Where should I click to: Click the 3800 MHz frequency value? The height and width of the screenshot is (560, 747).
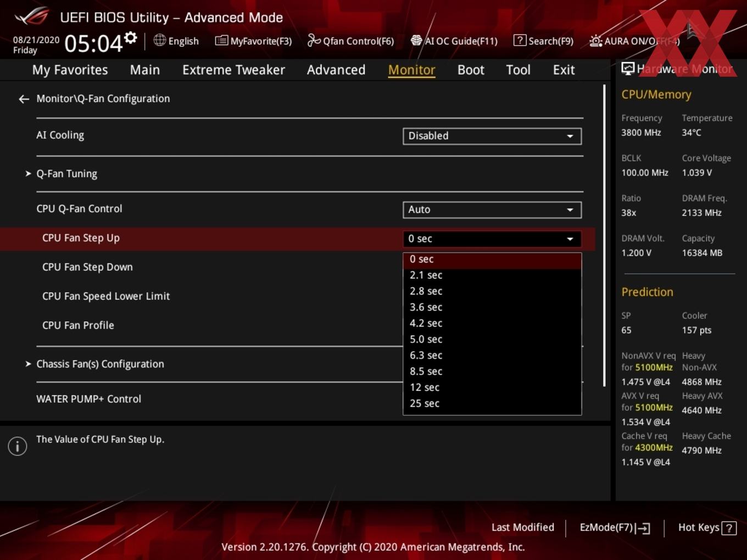641,132
